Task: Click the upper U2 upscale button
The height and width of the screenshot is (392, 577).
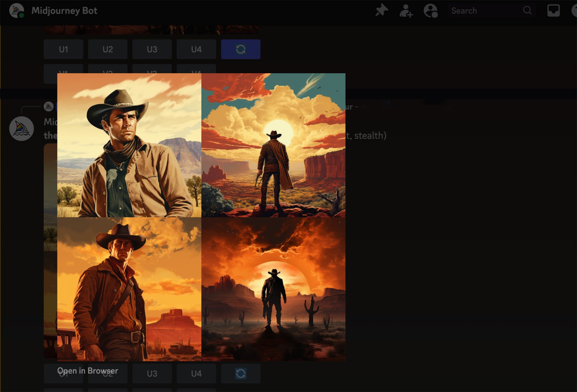Action: pyautogui.click(x=108, y=49)
